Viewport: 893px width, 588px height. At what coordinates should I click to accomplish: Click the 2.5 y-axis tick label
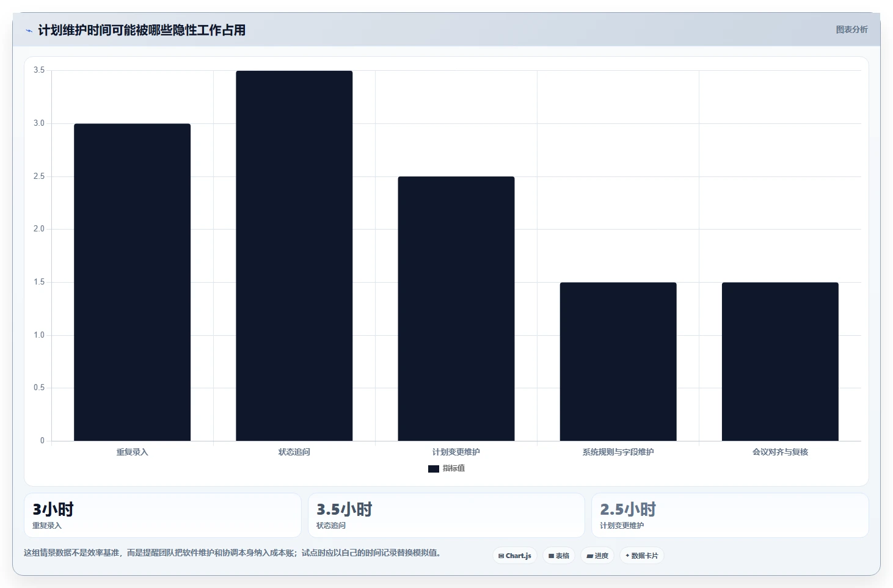[x=39, y=176]
